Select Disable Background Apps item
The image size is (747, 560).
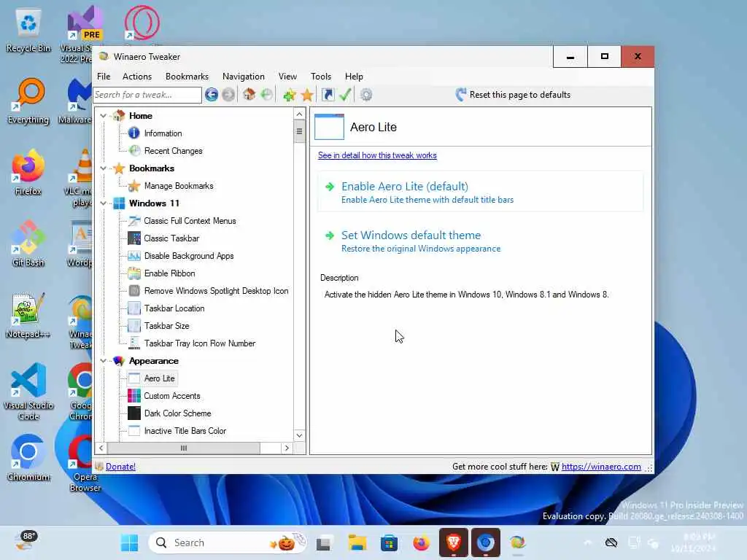[x=189, y=256]
